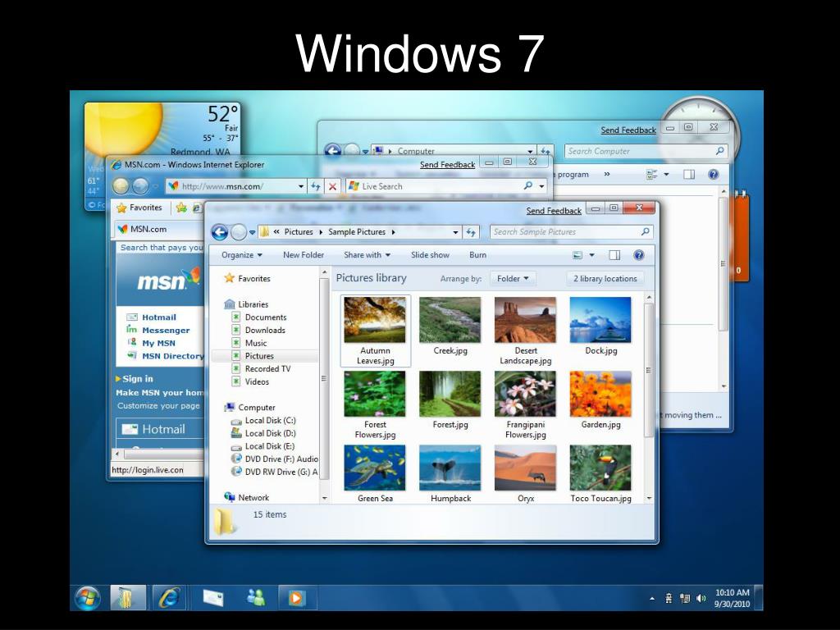Image resolution: width=840 pixels, height=630 pixels.
Task: Select Desert Landscape.jpg thumbnail
Action: (x=525, y=320)
